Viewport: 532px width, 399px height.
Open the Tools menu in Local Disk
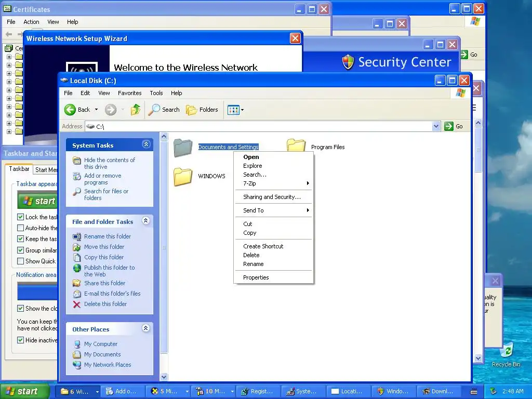point(156,93)
